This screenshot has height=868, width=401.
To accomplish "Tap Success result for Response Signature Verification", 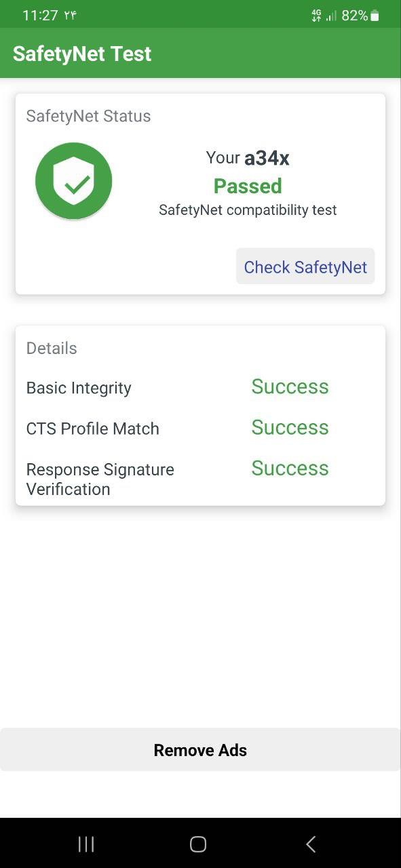I will pos(290,468).
